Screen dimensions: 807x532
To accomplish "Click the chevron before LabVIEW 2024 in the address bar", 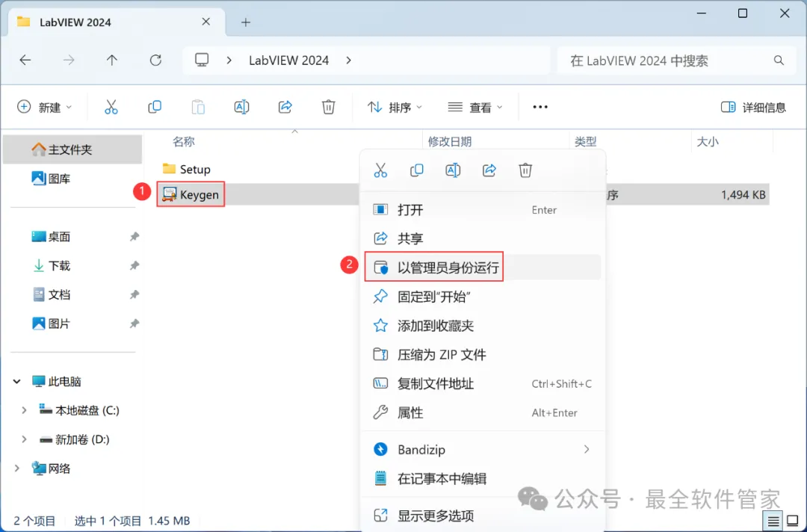I will tap(229, 61).
